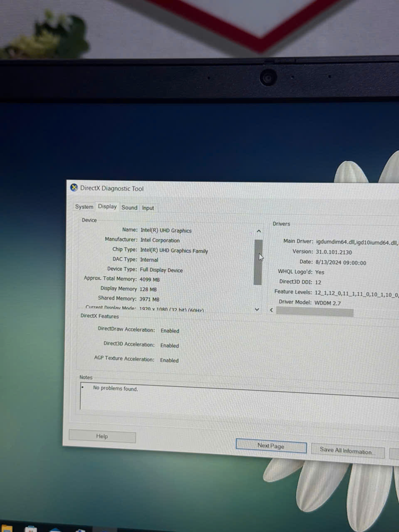This screenshot has width=399, height=532.
Task: Click the 'Direct3D Acceleration:' label
Action: point(129,344)
